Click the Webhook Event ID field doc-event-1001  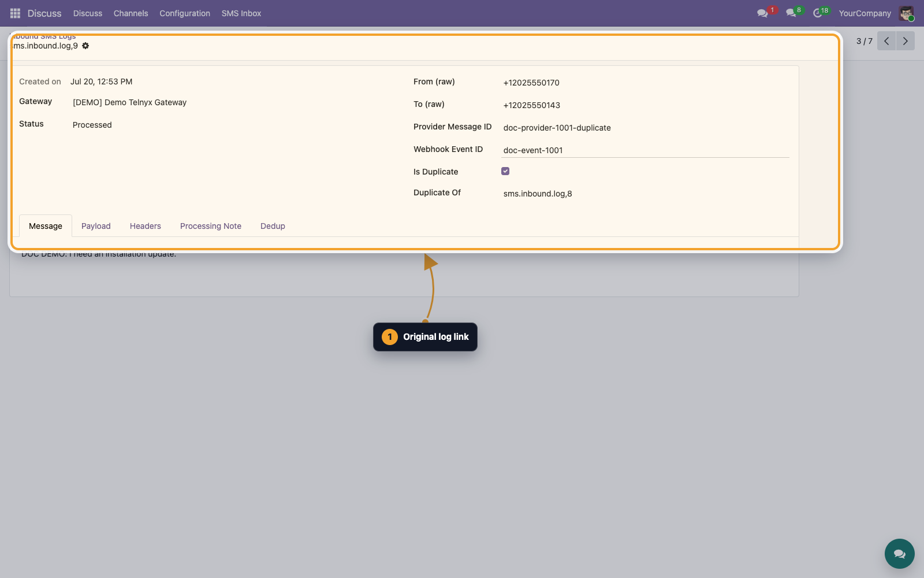tap(645, 150)
